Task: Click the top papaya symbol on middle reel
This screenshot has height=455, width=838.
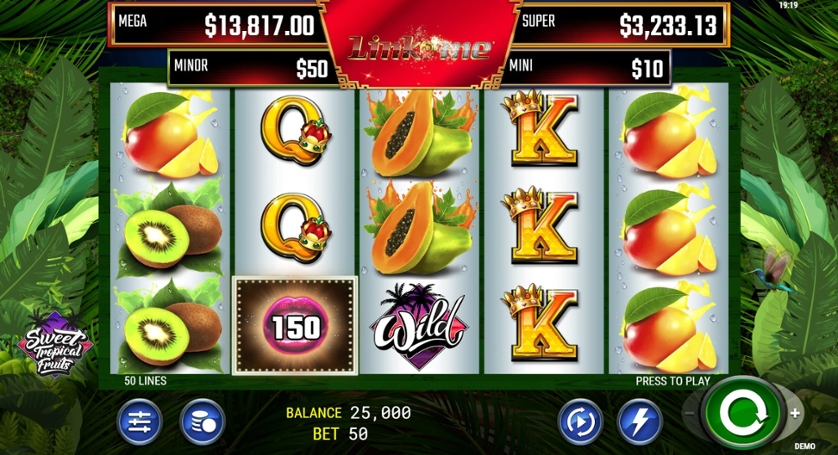Action: click(x=420, y=134)
